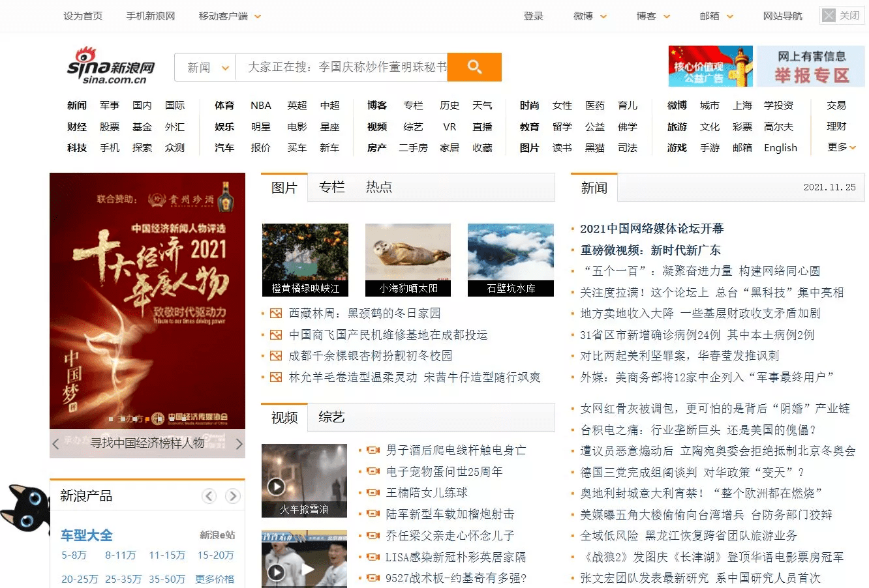This screenshot has height=588, width=869.
Task: Click the black cat mascot icon
Action: tap(24, 509)
